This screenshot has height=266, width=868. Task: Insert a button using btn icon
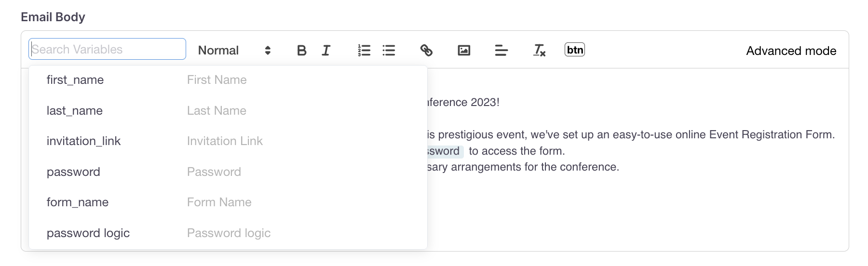(x=574, y=50)
